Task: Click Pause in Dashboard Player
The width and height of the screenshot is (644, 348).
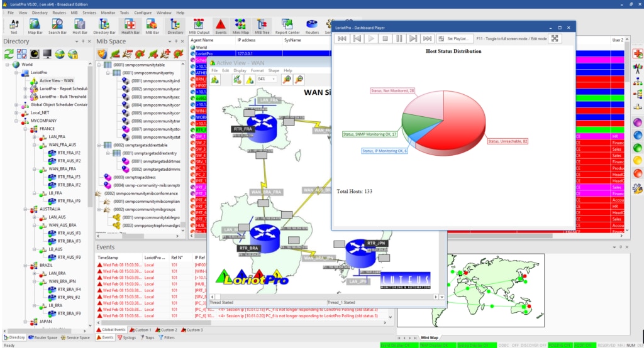Action: pyautogui.click(x=399, y=38)
